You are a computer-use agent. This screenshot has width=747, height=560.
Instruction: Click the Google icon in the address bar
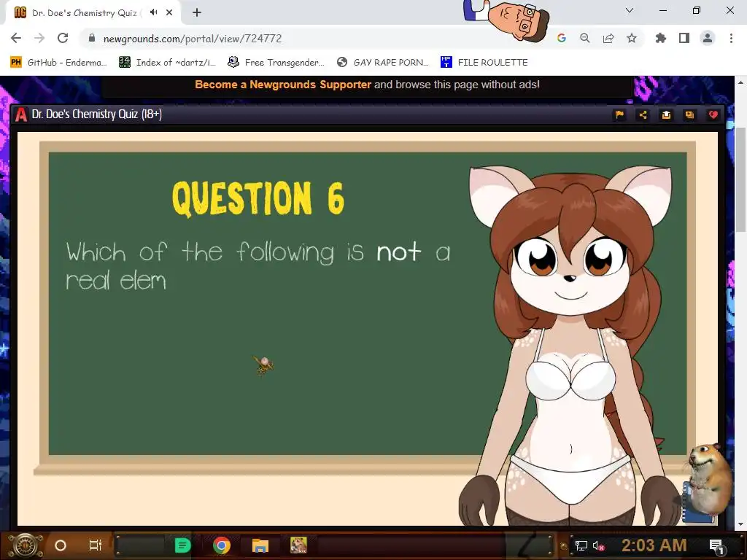tap(562, 38)
